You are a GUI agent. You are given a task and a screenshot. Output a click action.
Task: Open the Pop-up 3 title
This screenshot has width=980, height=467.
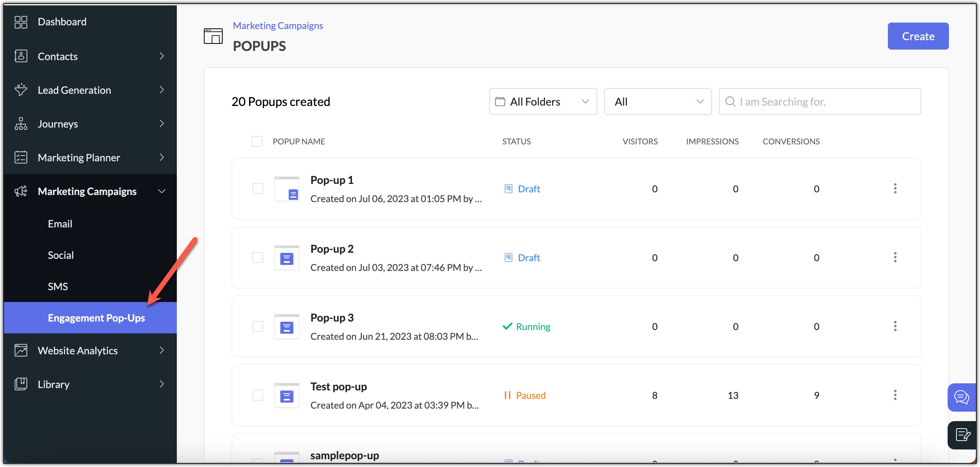coord(332,318)
